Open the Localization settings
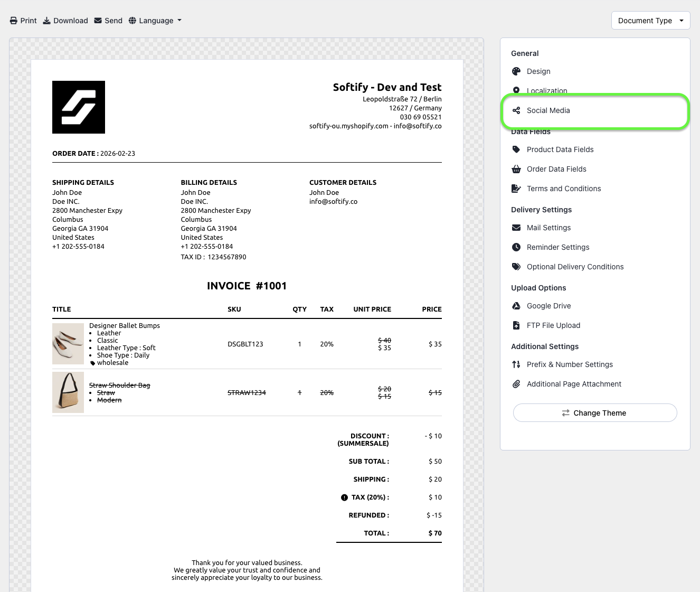700x592 pixels. tap(547, 90)
